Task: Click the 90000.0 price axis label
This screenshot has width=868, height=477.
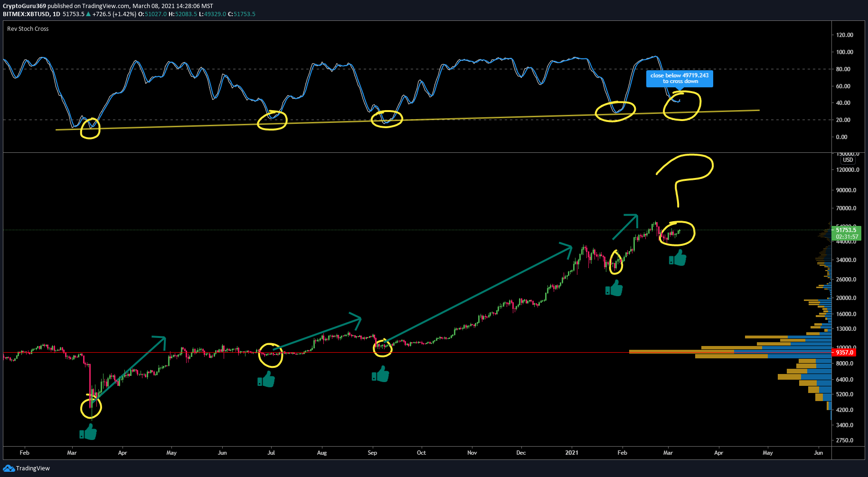Action: tap(846, 190)
